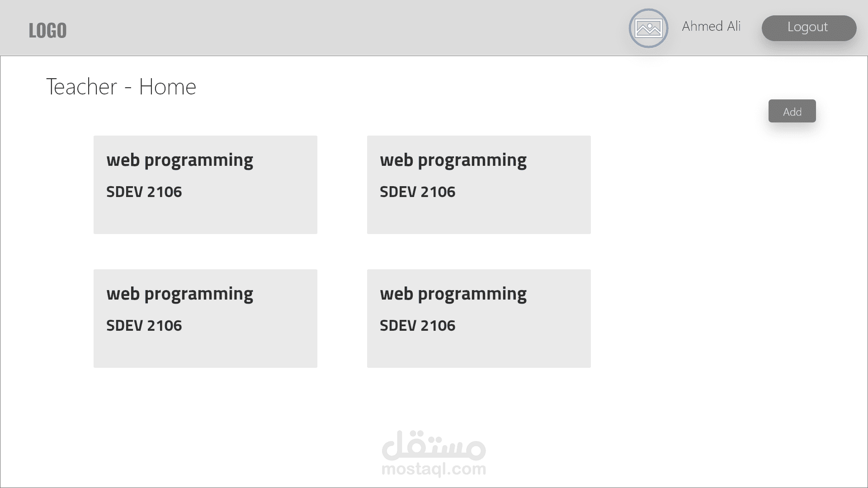Click the profile picture avatar icon
The width and height of the screenshot is (868, 488).
pos(648,28)
